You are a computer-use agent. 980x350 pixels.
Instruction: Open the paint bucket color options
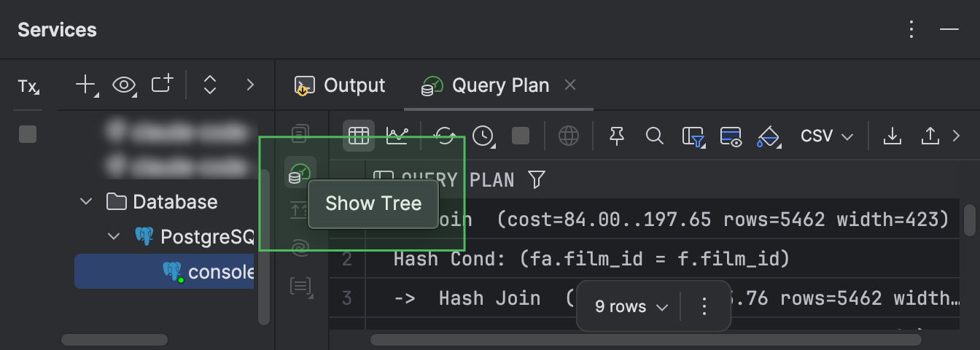click(x=769, y=136)
